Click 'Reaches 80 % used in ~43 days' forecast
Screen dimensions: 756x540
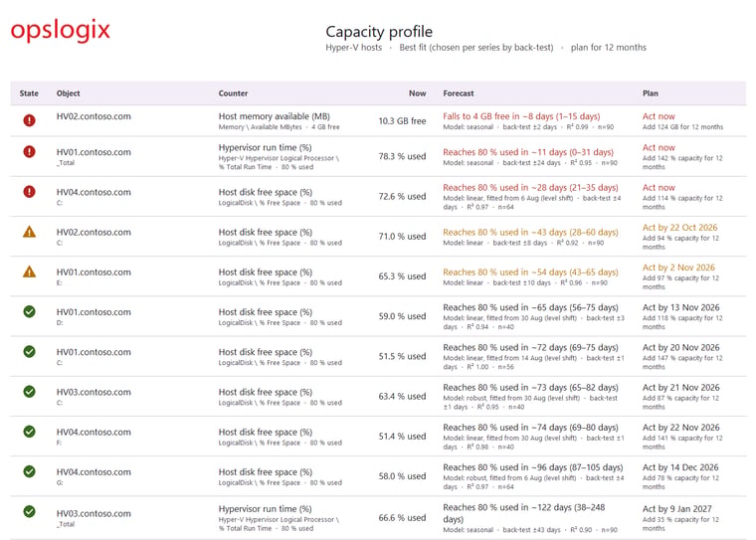530,232
